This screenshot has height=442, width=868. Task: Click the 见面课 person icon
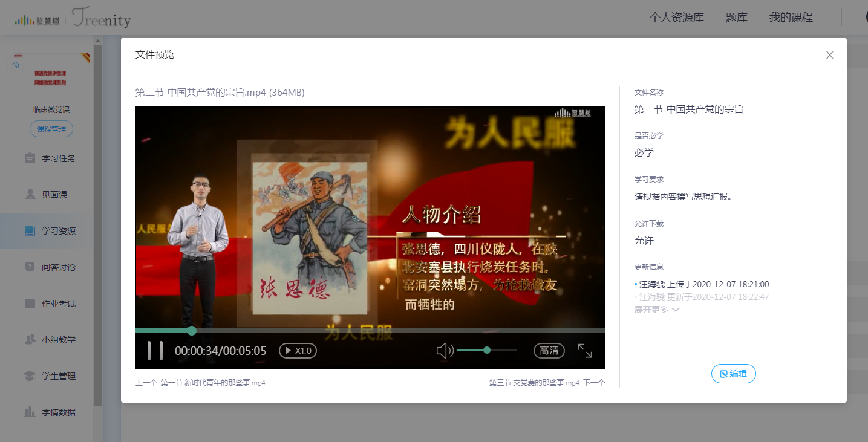tap(30, 194)
